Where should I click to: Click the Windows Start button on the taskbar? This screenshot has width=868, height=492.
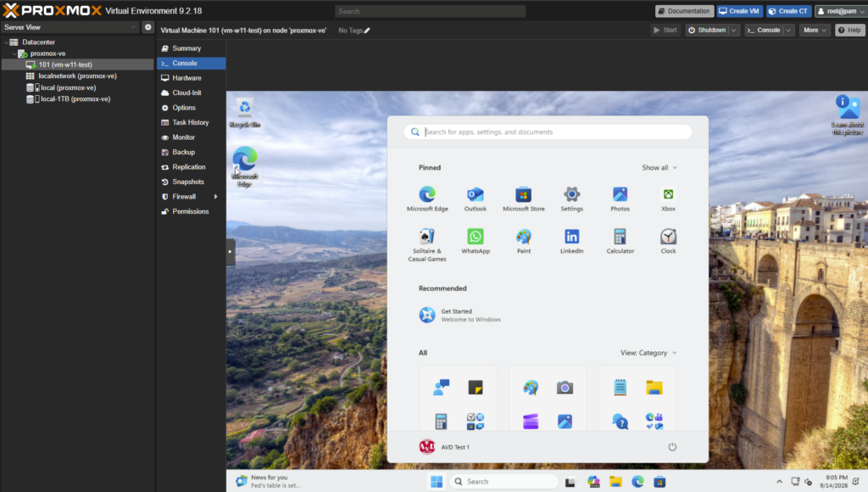click(437, 482)
